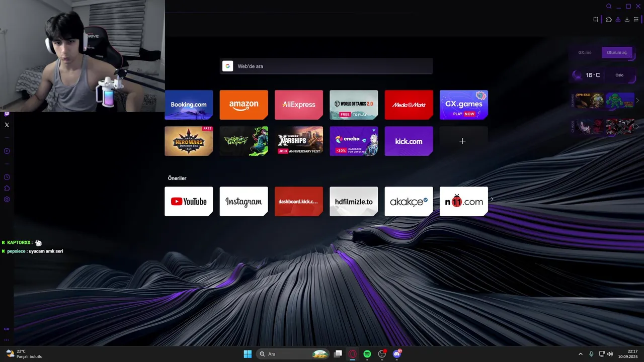Open the Downloads icon in toolbar
This screenshot has height=362, width=644.
(x=627, y=20)
